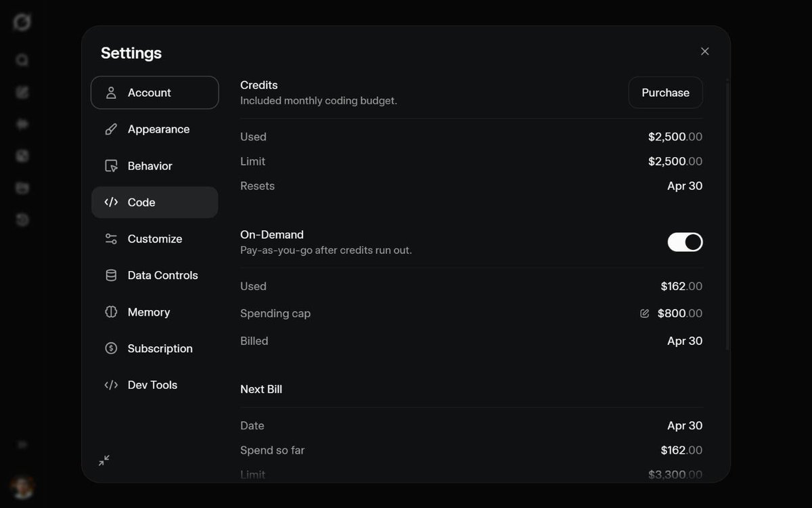Open the Account settings tab
Screen dimensions: 812x508
coord(155,93)
